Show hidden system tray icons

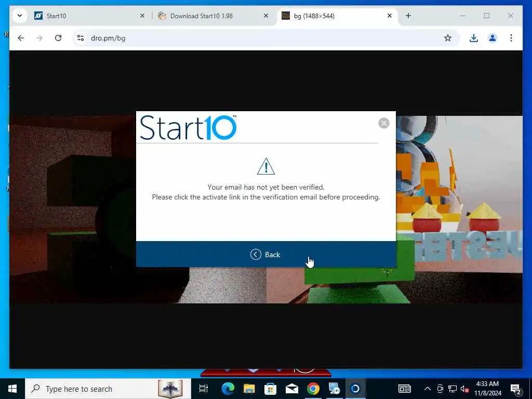[x=428, y=389]
